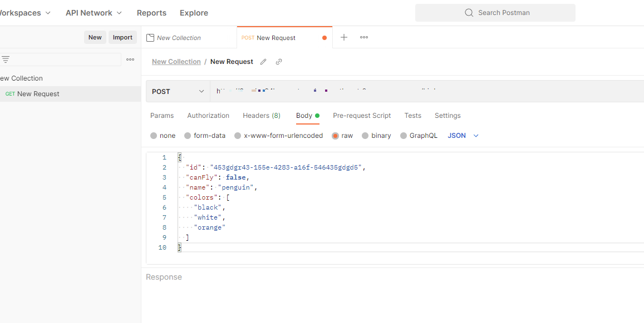Viewport: 644px width, 323px height.
Task: Click the request URL input field
Action: (x=427, y=91)
